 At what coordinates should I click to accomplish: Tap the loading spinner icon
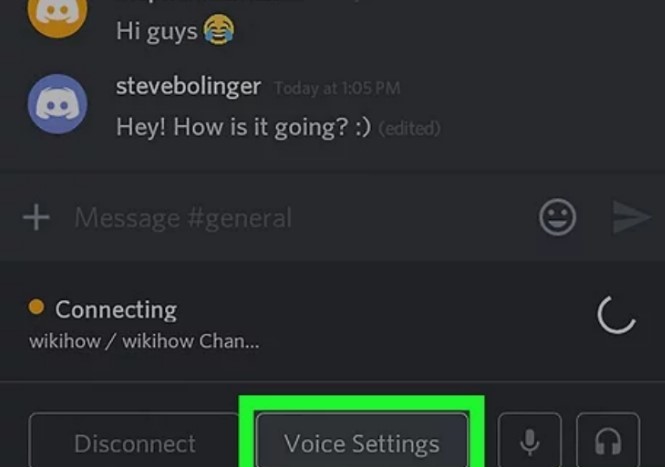coord(616,315)
